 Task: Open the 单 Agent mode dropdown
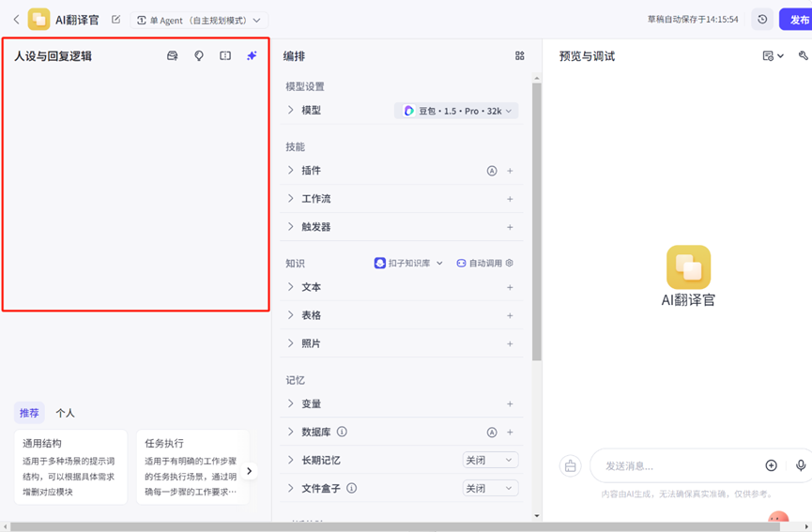tap(199, 21)
